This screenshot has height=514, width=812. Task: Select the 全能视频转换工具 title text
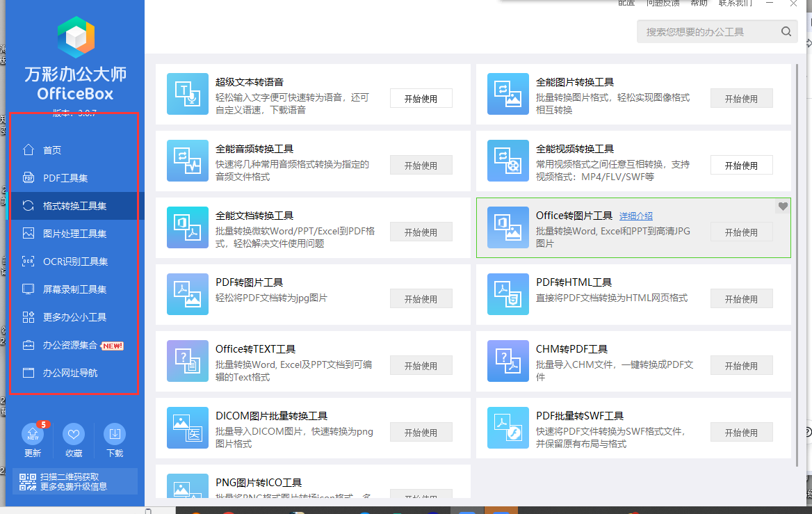coord(575,150)
